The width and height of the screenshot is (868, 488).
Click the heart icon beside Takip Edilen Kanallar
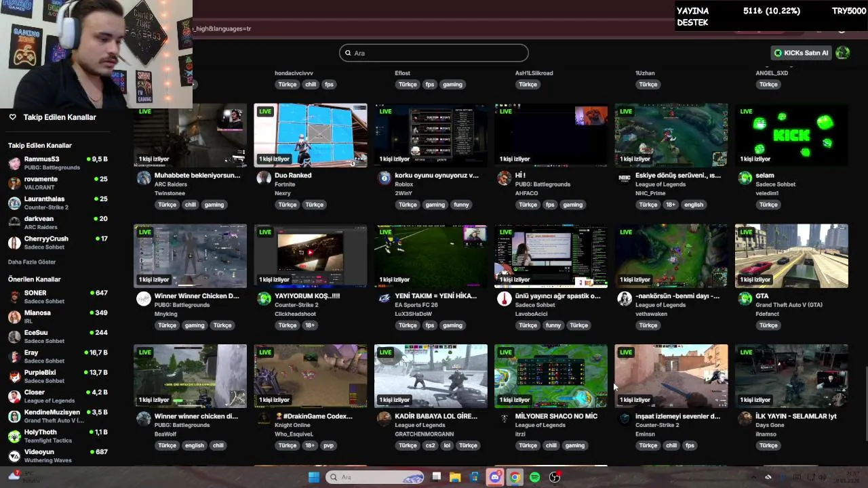click(12, 117)
